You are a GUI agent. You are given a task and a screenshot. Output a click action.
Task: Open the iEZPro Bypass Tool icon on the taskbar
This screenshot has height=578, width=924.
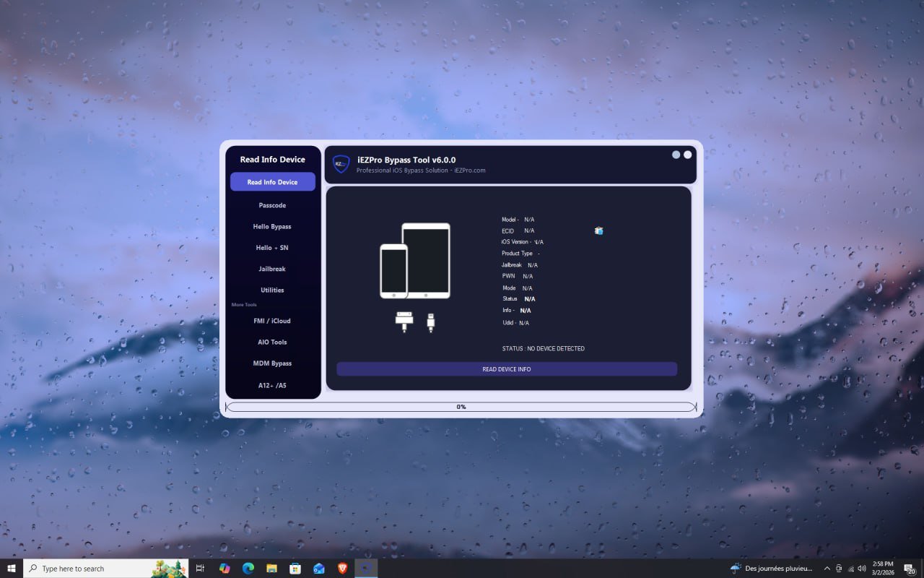coord(365,569)
